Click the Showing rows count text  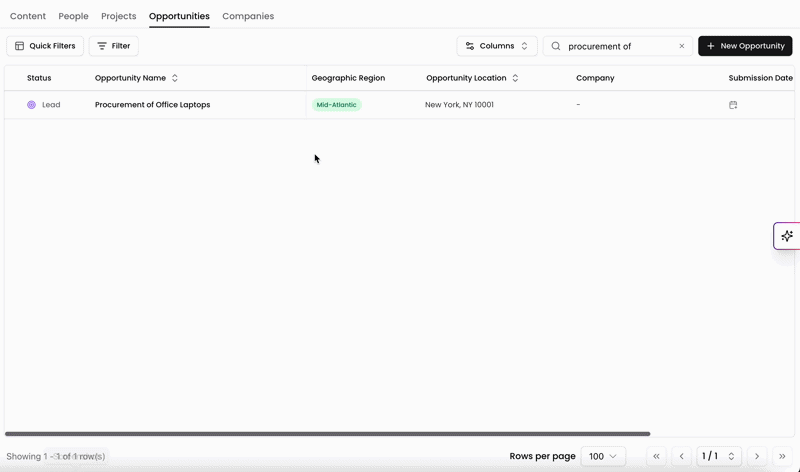(56, 456)
